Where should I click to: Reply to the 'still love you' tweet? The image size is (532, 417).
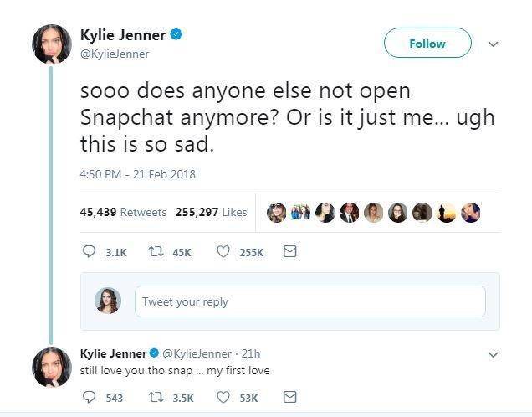[90, 397]
